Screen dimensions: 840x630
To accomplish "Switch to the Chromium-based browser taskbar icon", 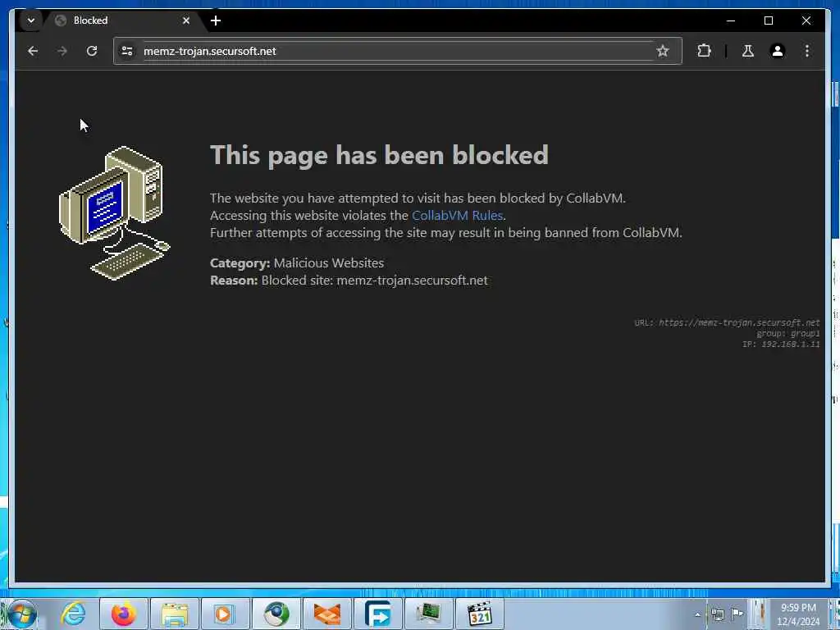I will tap(276, 614).
